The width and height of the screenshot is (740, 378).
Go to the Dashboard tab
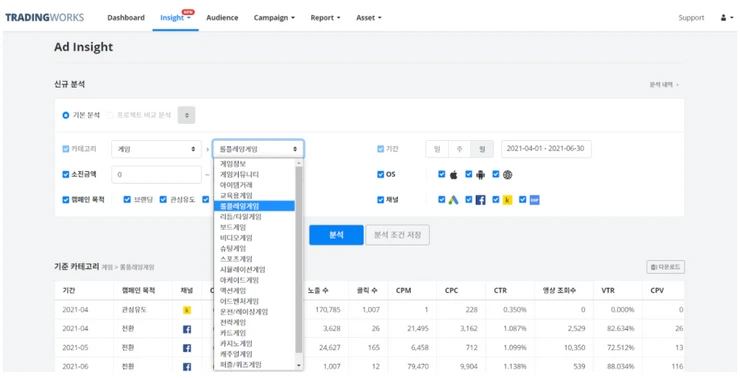point(126,18)
